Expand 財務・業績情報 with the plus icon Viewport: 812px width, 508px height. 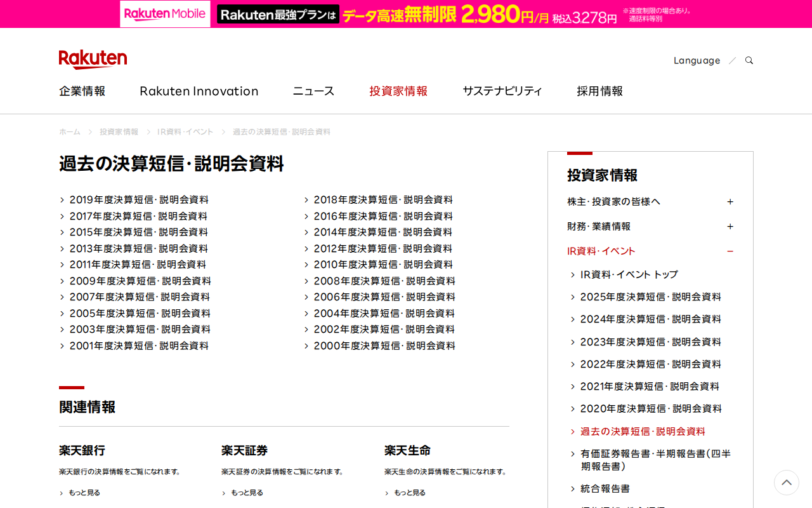point(730,227)
